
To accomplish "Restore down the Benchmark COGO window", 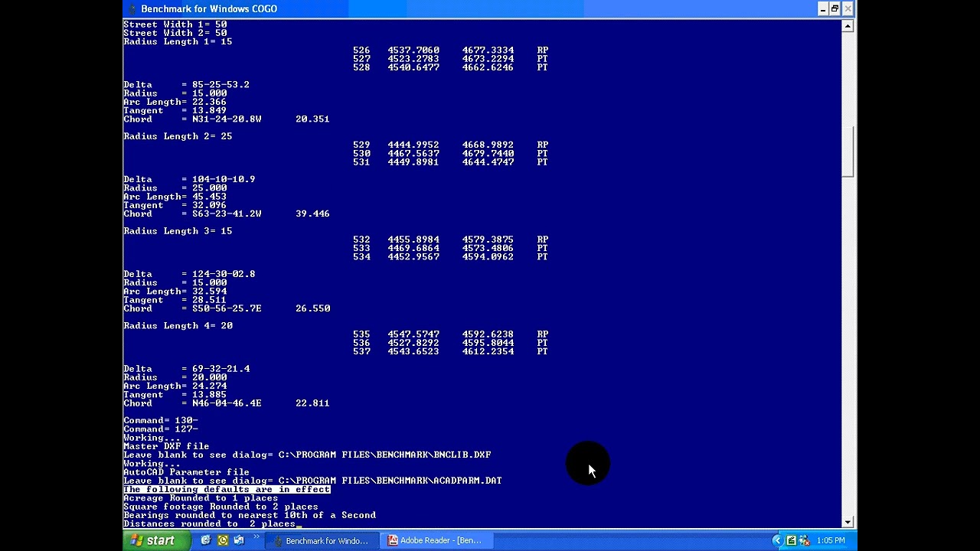I will point(835,8).
